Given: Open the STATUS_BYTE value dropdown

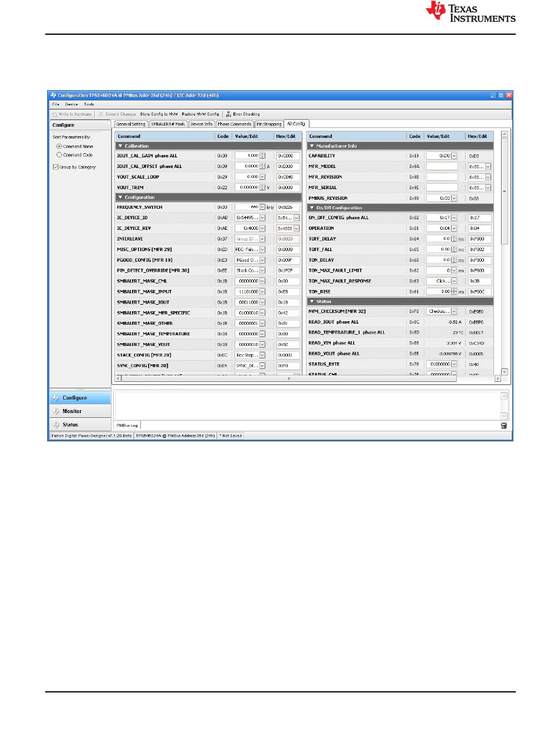Looking at the screenshot, I should [x=454, y=364].
